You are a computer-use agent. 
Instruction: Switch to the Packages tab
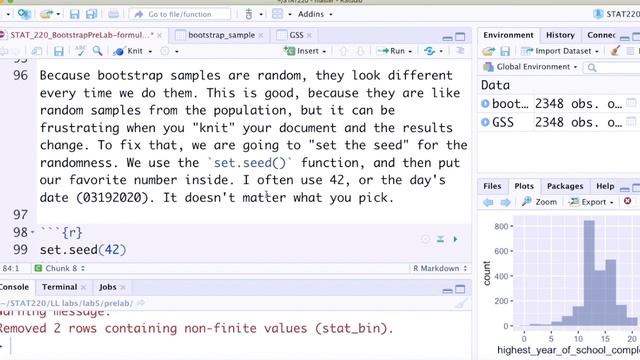pos(564,186)
